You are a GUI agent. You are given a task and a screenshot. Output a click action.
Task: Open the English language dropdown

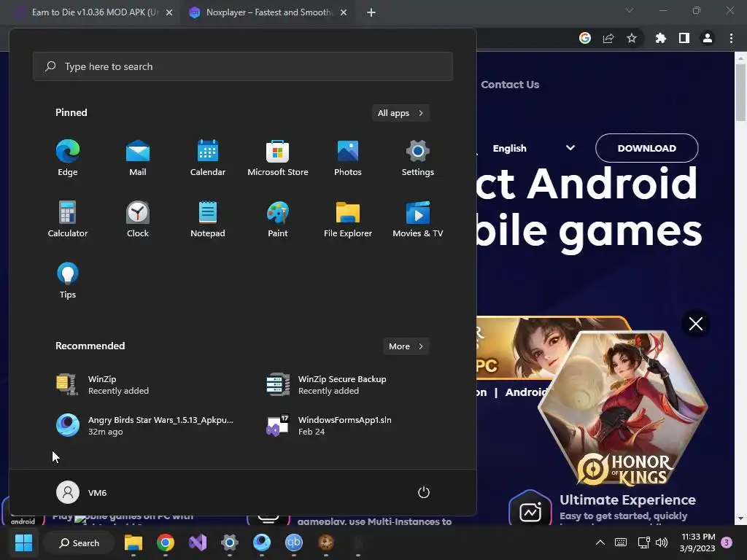[x=533, y=148]
